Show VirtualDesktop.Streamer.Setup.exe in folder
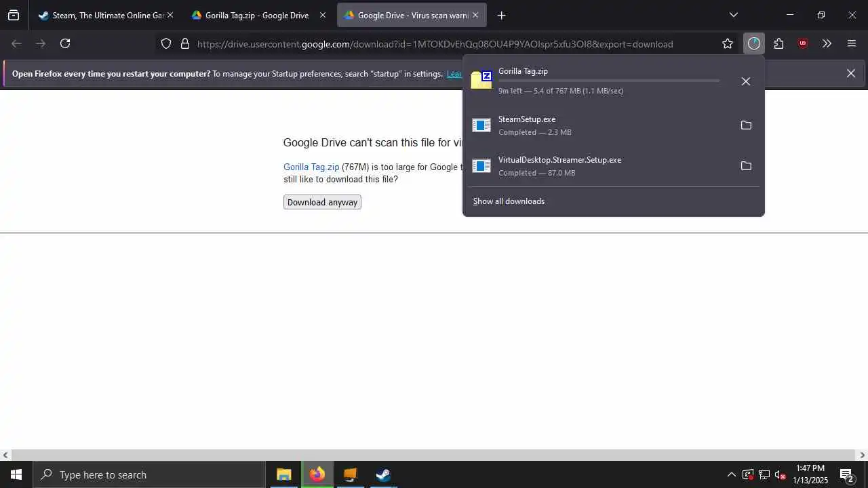Screen dimensions: 868x488 (x=746, y=166)
